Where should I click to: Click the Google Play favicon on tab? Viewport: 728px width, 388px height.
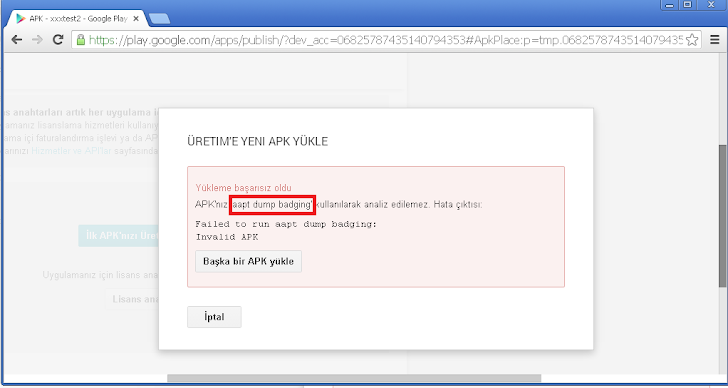(20, 19)
